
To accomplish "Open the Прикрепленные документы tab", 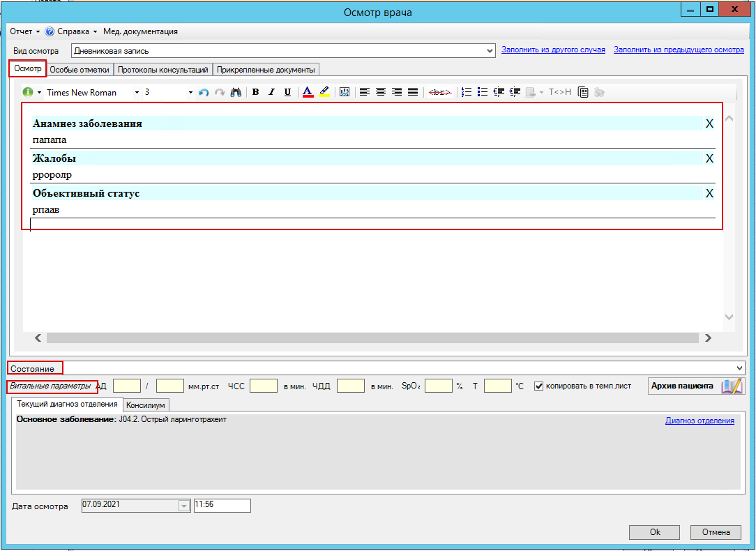I will tap(266, 70).
